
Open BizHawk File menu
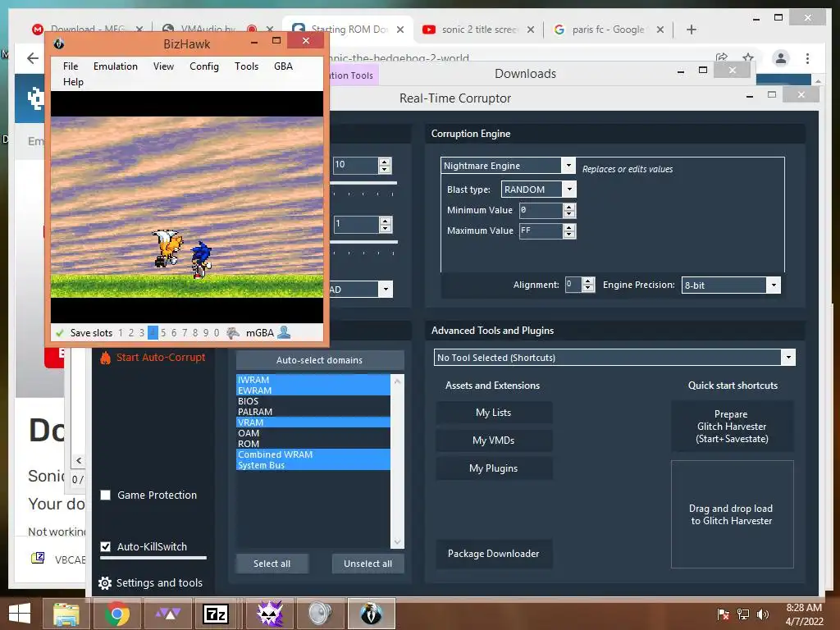pos(71,66)
